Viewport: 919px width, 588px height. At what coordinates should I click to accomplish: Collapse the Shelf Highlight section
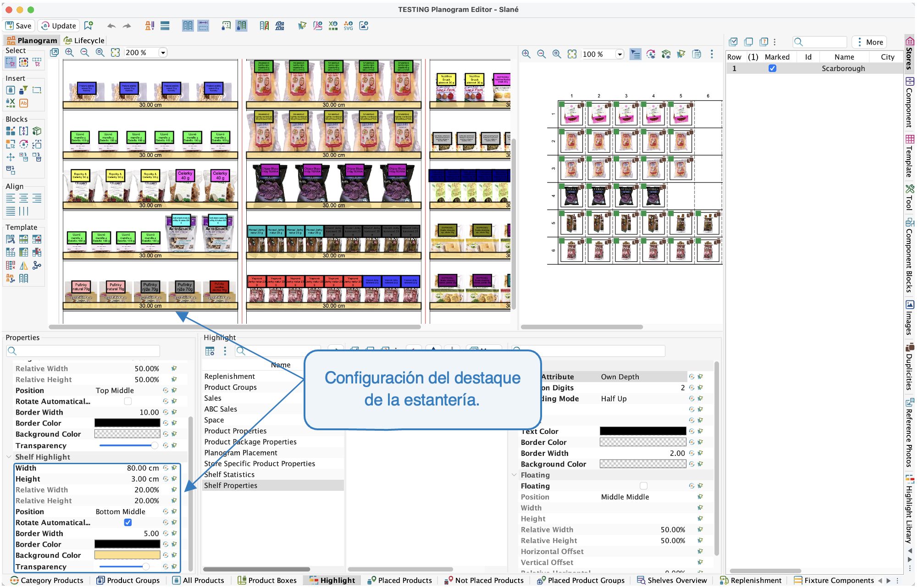[x=9, y=457]
